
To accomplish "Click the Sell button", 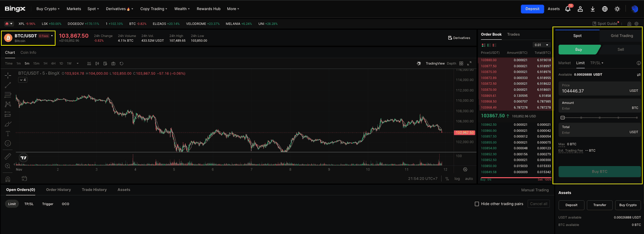I will pos(620,49).
